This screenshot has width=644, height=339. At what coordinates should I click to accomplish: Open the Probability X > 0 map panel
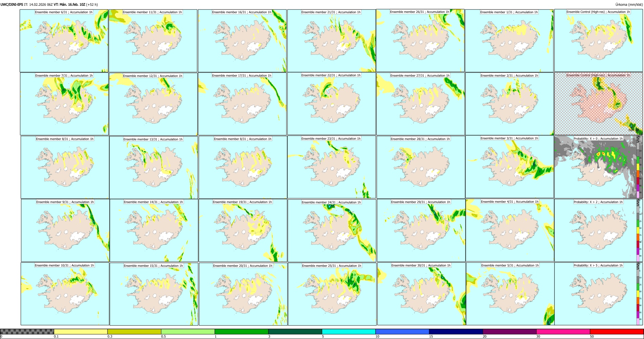[x=599, y=167]
